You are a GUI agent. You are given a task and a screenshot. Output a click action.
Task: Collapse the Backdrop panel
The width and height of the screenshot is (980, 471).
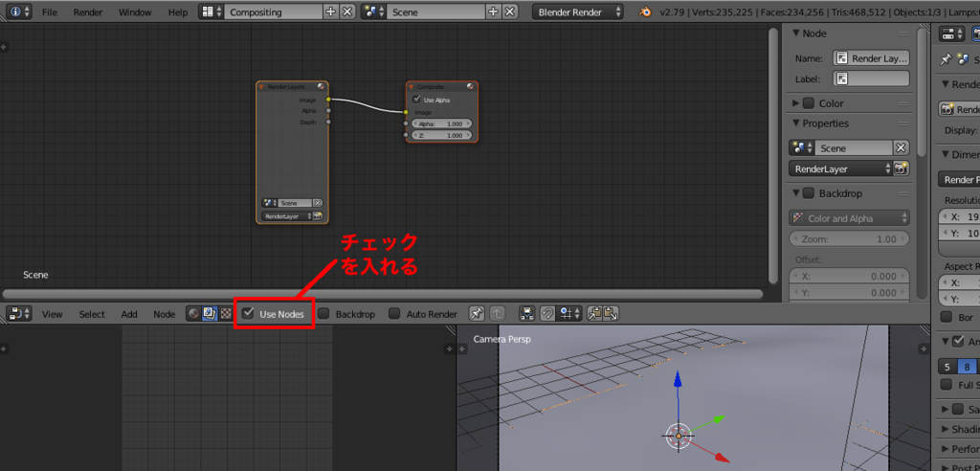(796, 193)
